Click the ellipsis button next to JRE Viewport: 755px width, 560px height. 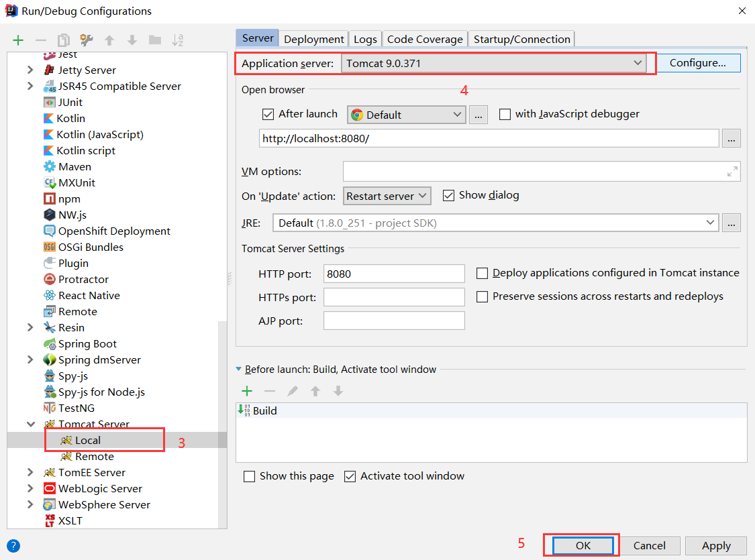coord(731,223)
